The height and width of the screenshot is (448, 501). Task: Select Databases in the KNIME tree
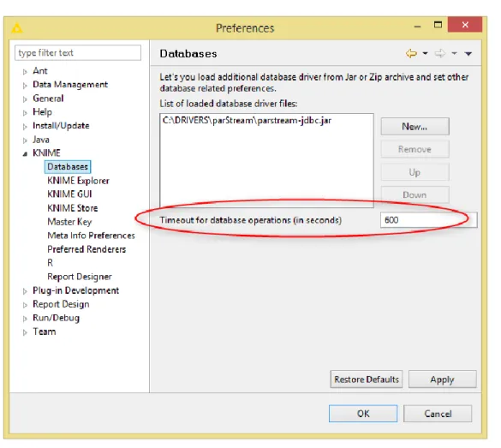click(68, 167)
